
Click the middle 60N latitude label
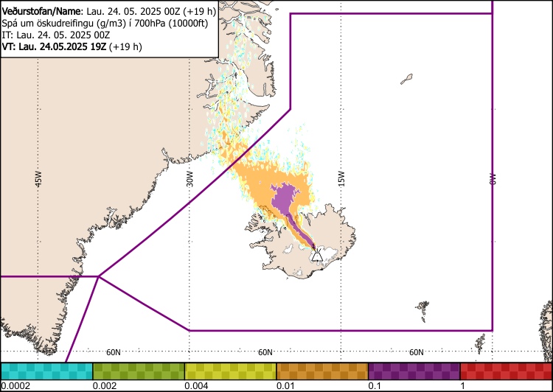click(265, 352)
